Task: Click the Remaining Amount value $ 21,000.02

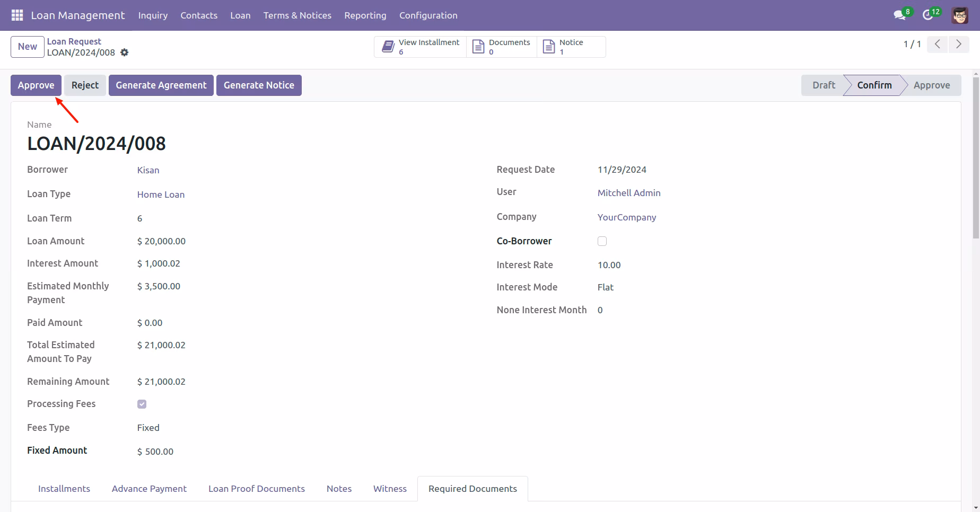Action: [x=161, y=382]
